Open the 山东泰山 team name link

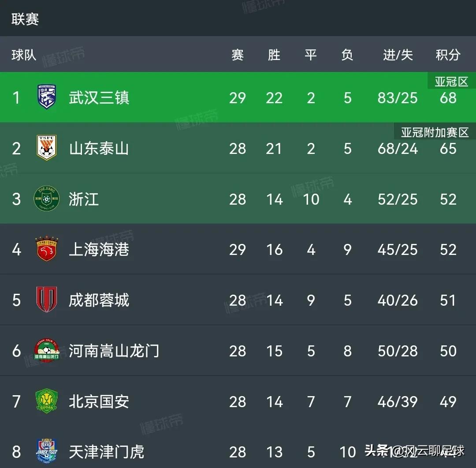tap(99, 148)
